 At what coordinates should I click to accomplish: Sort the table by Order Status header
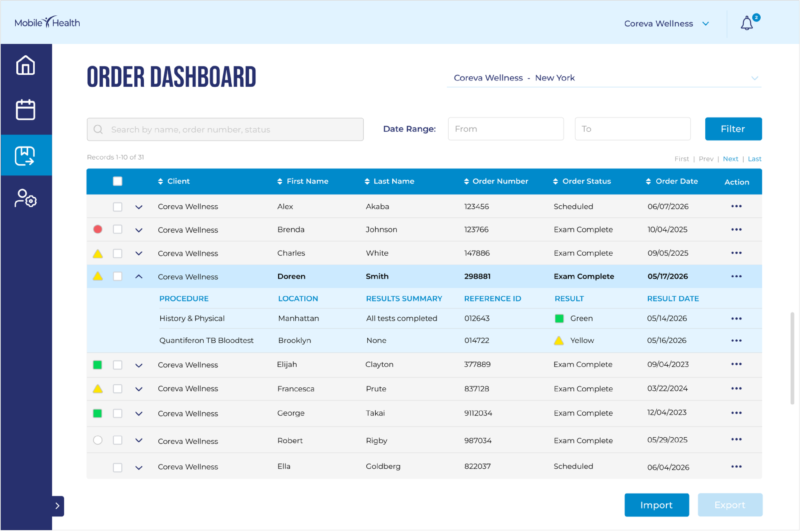coord(582,181)
